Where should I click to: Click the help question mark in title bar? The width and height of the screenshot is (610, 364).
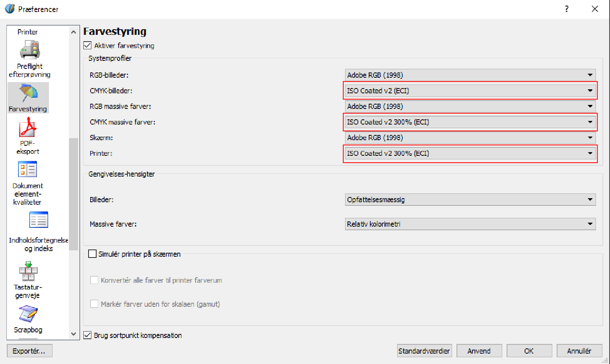click(x=566, y=9)
